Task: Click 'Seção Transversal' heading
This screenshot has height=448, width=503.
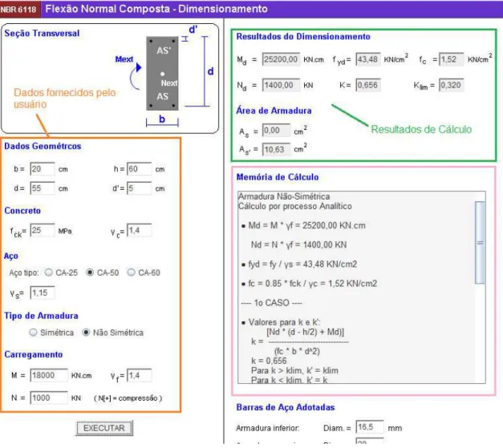Action: [x=42, y=34]
